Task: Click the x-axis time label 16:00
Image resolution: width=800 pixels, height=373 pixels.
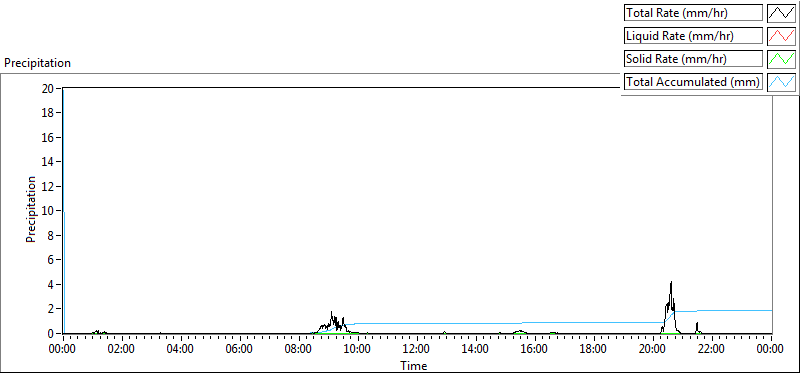Action: [535, 349]
